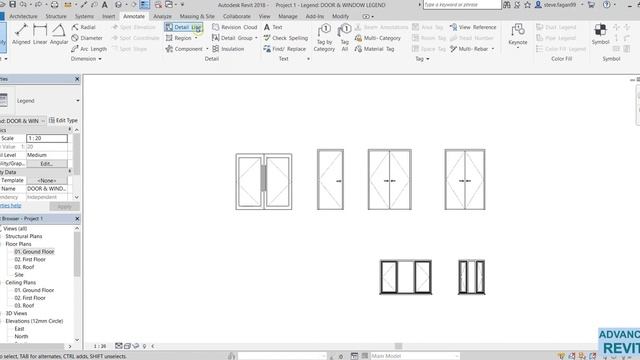Click the Autodesk App Store cart icon
Screen dimensions: 640x360
(x=591, y=5)
